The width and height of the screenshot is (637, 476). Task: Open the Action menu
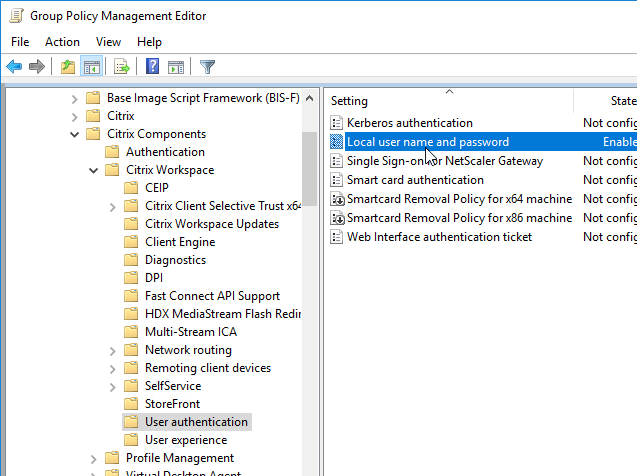[62, 42]
